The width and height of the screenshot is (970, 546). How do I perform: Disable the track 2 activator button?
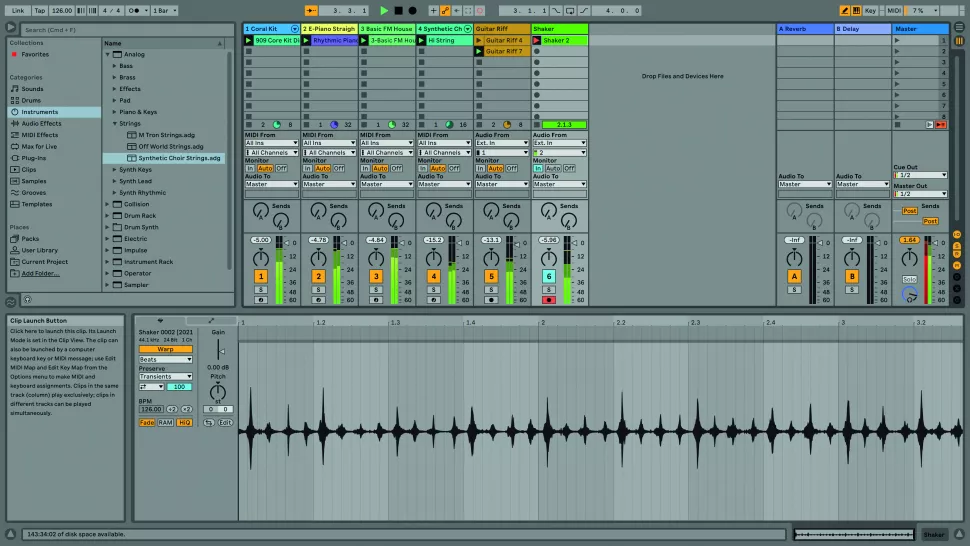(318, 276)
